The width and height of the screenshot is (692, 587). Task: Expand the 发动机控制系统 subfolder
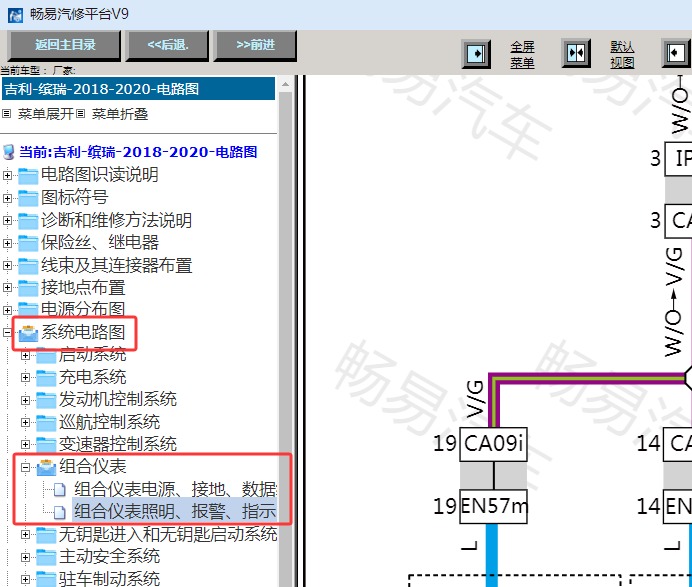[x=26, y=400]
